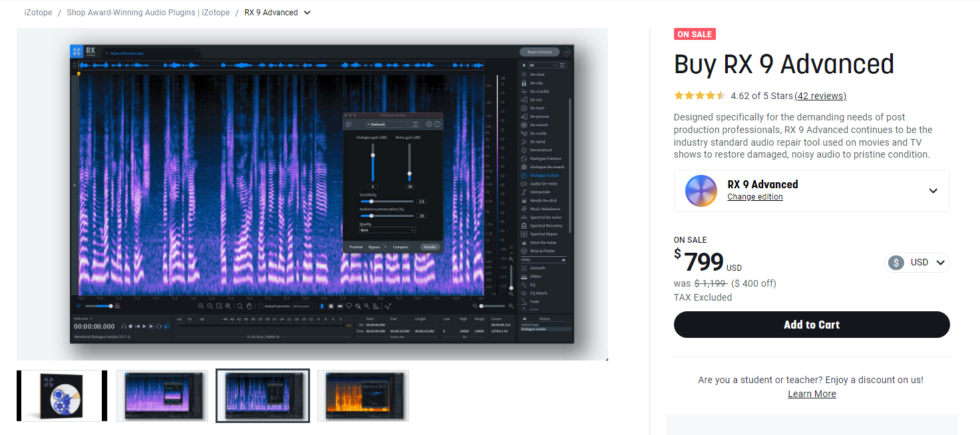Screen dimensions: 980x435
Task: Select the De-hum module icon
Action: [524, 108]
